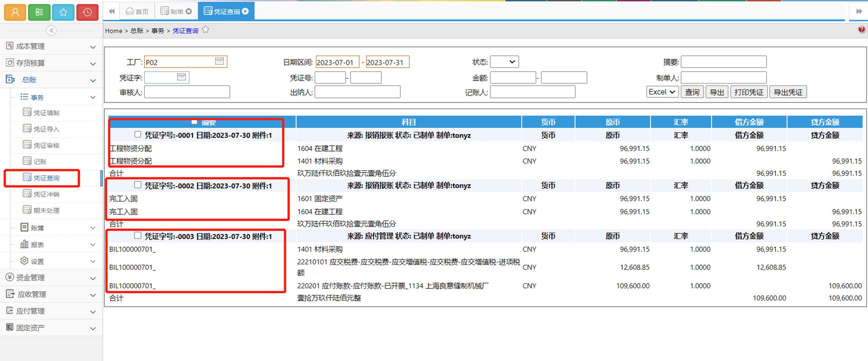Viewport: 868px width, 361px height.
Task: Check voucher 0002 checkbox
Action: (137, 185)
